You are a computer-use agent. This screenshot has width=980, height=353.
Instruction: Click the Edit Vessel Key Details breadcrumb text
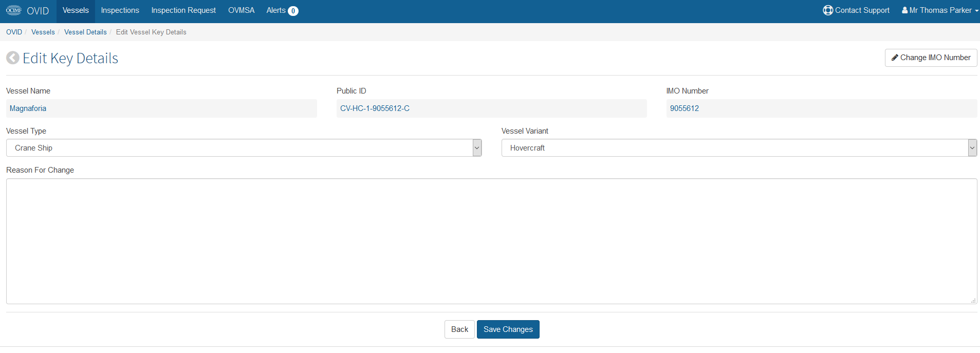151,32
